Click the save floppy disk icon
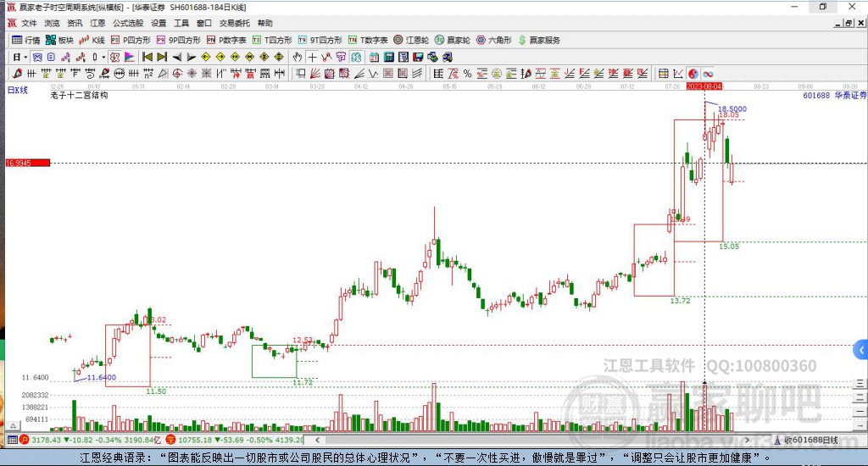 click(418, 57)
